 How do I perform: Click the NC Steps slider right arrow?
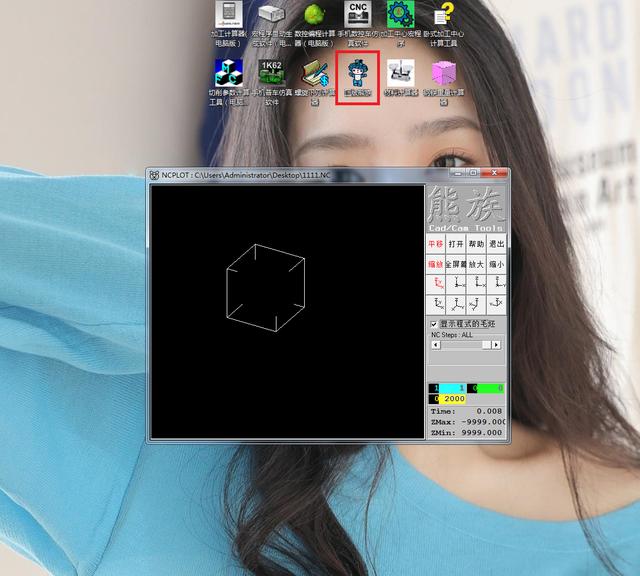tap(498, 344)
